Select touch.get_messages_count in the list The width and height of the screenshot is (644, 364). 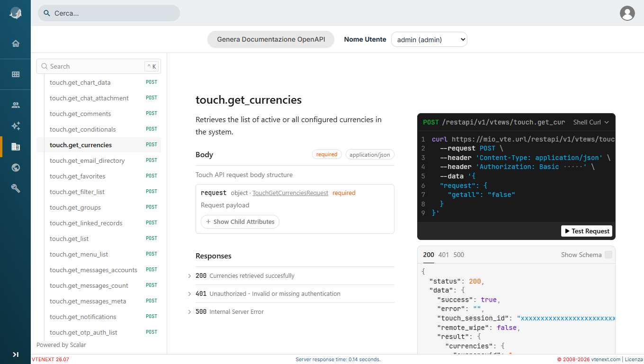pyautogui.click(x=98, y=285)
